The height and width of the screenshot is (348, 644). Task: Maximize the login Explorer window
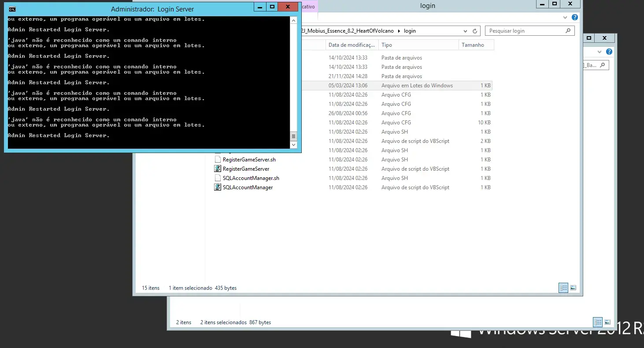coord(555,4)
